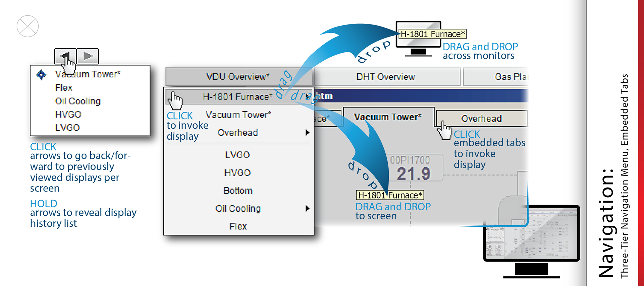Click the circled X close icon
The width and height of the screenshot is (644, 286).
point(28,26)
